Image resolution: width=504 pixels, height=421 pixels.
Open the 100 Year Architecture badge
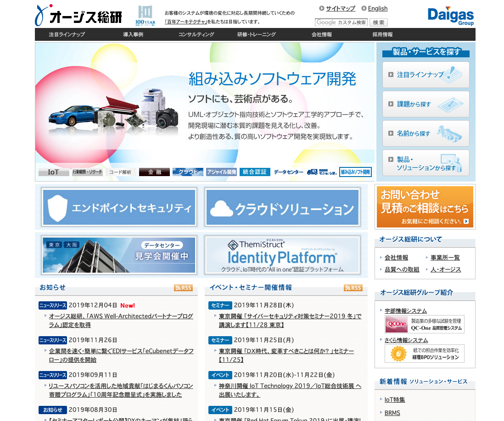pos(145,16)
